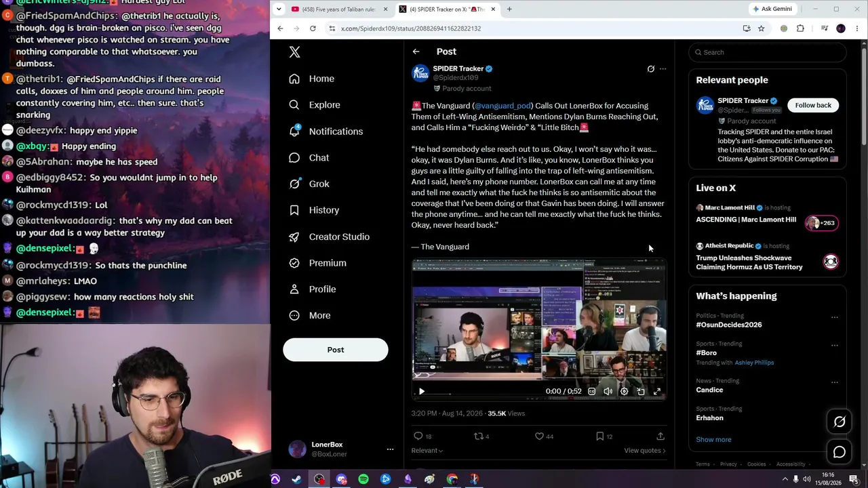868x488 pixels.
Task: Select the SPIDER Tracker on X tab
Action: click(x=448, y=9)
